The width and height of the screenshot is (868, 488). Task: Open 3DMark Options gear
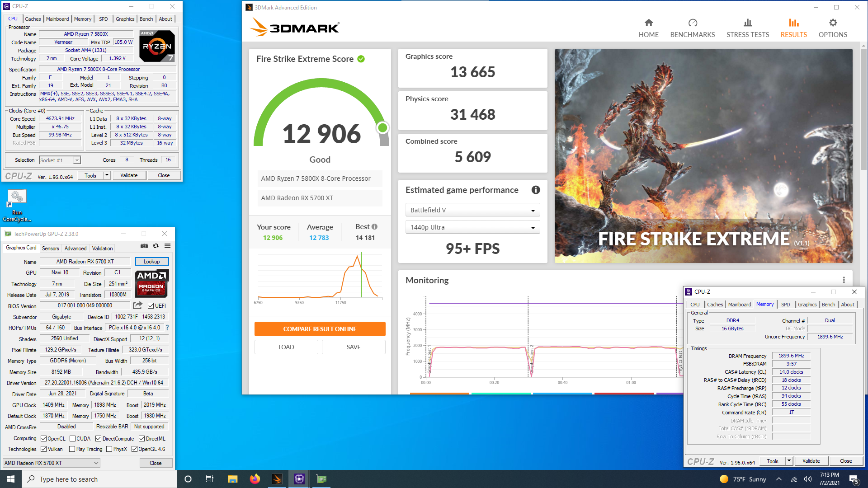(x=833, y=28)
